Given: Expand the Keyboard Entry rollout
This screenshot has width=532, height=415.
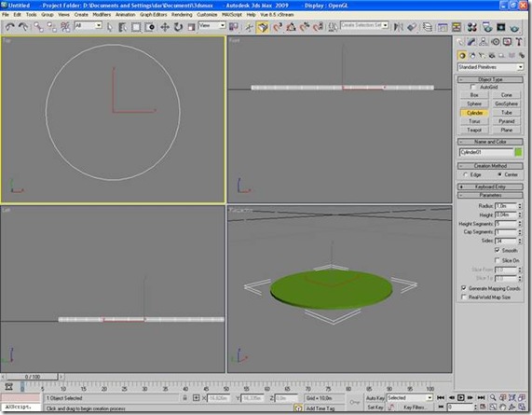Looking at the screenshot, I should [x=490, y=187].
